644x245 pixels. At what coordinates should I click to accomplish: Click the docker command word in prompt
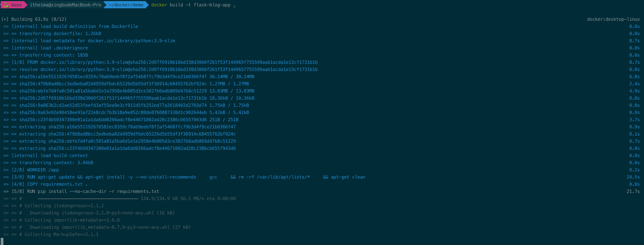(159, 5)
